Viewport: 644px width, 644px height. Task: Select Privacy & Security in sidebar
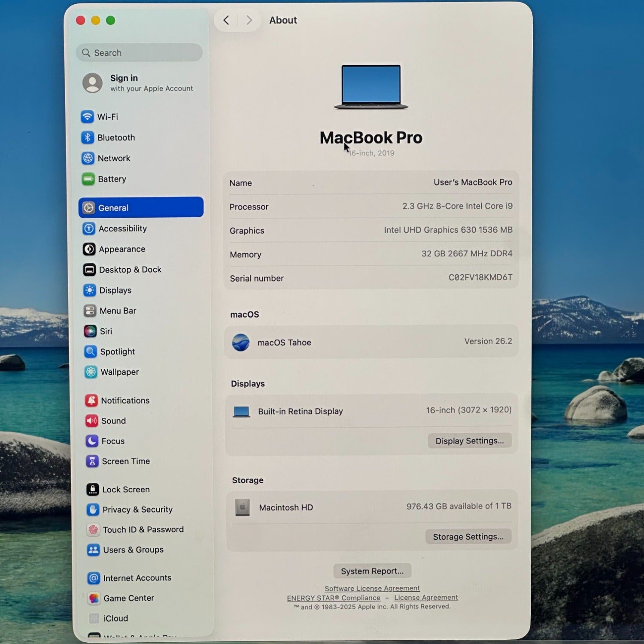pos(137,510)
